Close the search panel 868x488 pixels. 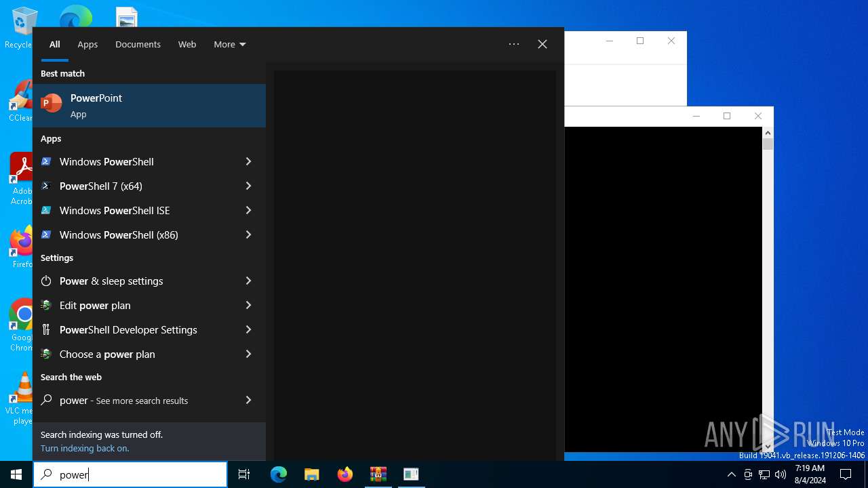click(542, 44)
